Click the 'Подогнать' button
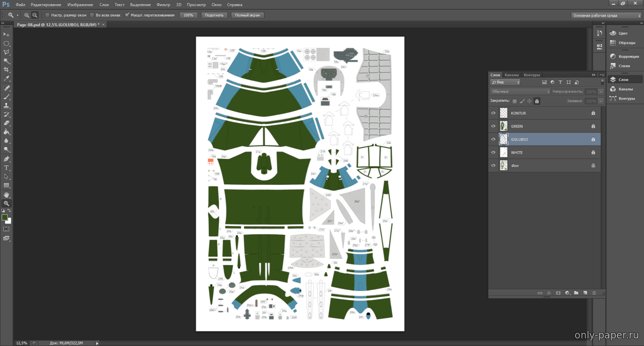Viewport: 644px width, 346px height. [214, 15]
